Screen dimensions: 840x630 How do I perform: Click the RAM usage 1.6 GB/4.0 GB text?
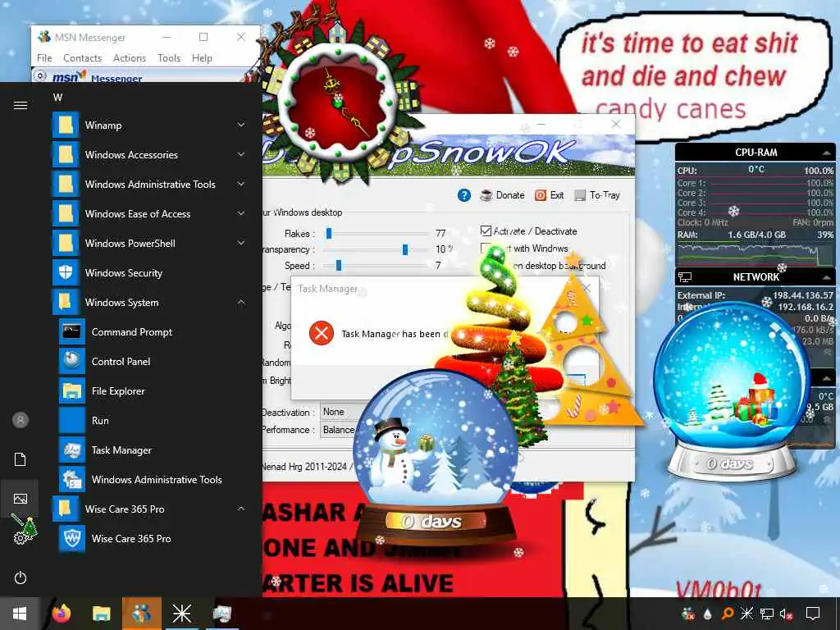pyautogui.click(x=756, y=235)
